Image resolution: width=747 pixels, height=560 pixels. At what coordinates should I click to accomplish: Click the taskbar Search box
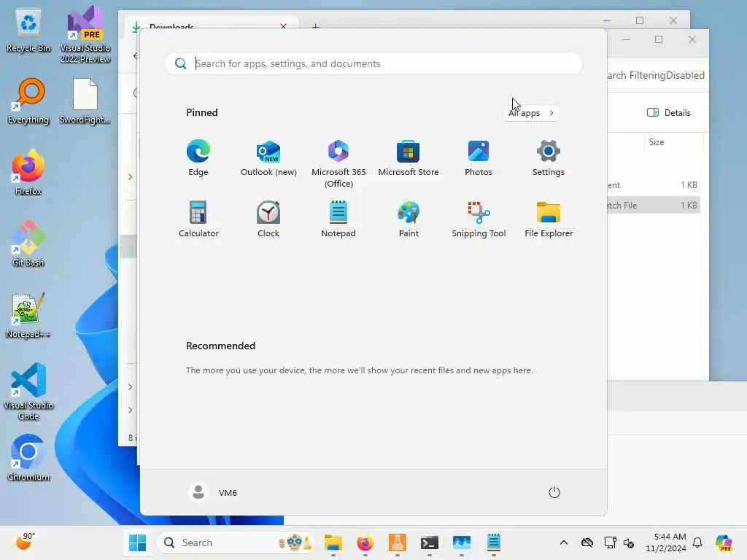pos(236,542)
